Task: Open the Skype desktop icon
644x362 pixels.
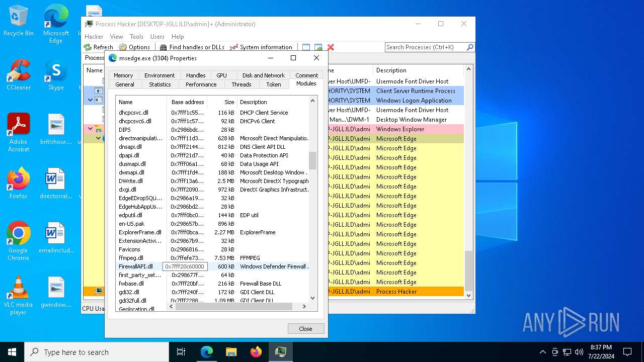Action: [x=56, y=75]
